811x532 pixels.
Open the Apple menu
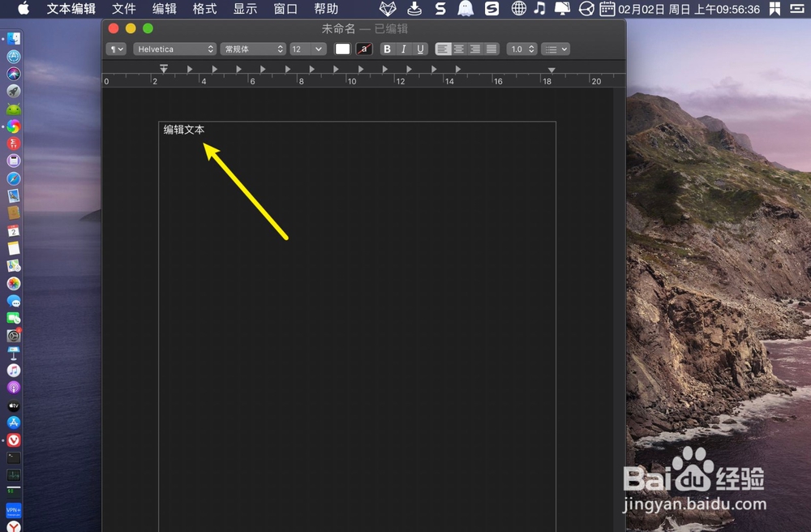24,9
